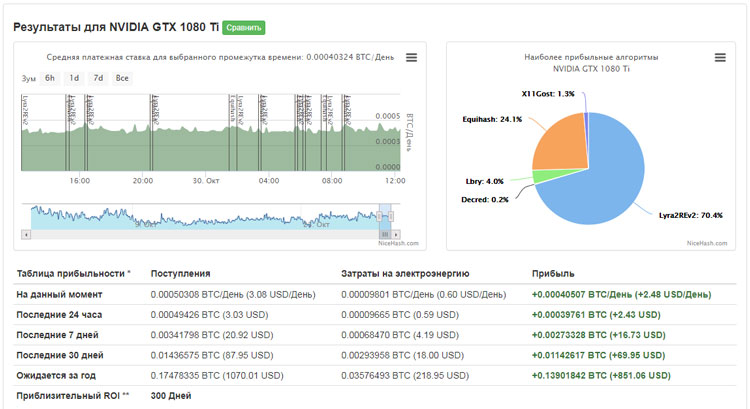Image resolution: width=750 pixels, height=409 pixels.
Task: Click the 16:00 time axis label
Action: pyautogui.click(x=79, y=181)
